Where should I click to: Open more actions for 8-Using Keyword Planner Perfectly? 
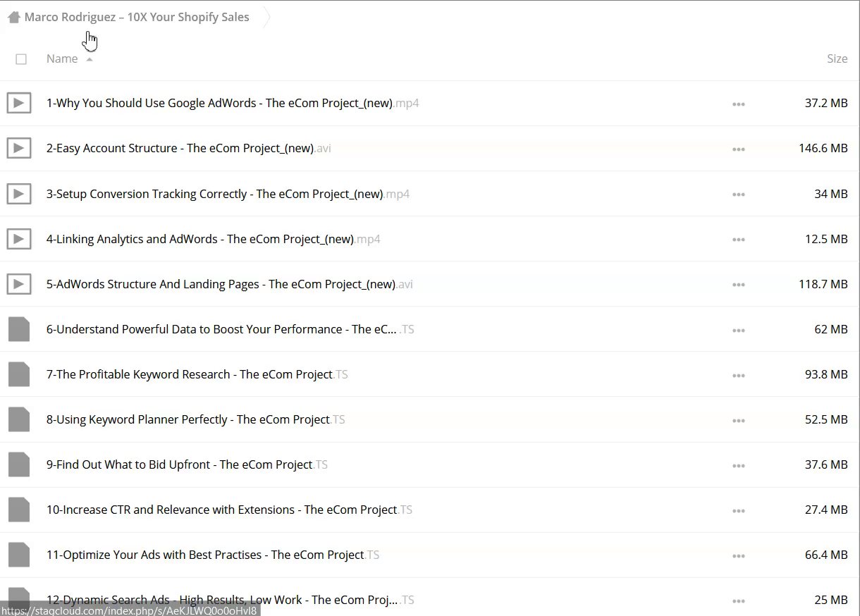[739, 420]
